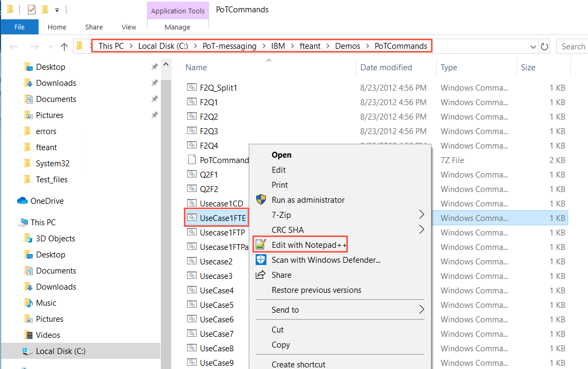Click 'Demos' in the address path
Viewport: 588px width, 369px height.
[348, 46]
